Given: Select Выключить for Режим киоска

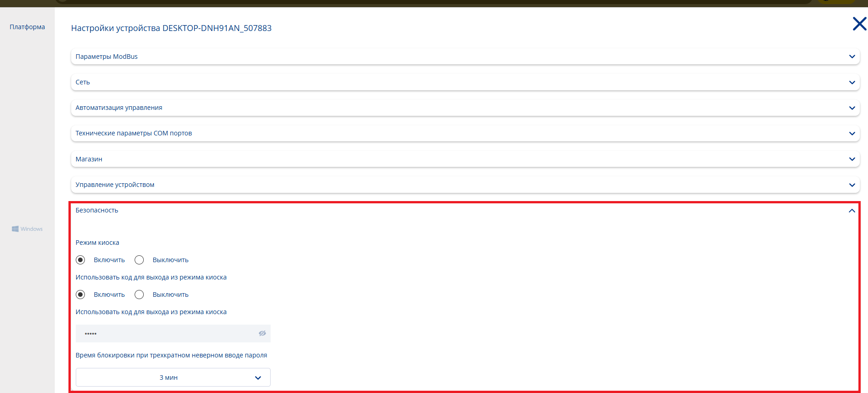Looking at the screenshot, I should (x=139, y=260).
